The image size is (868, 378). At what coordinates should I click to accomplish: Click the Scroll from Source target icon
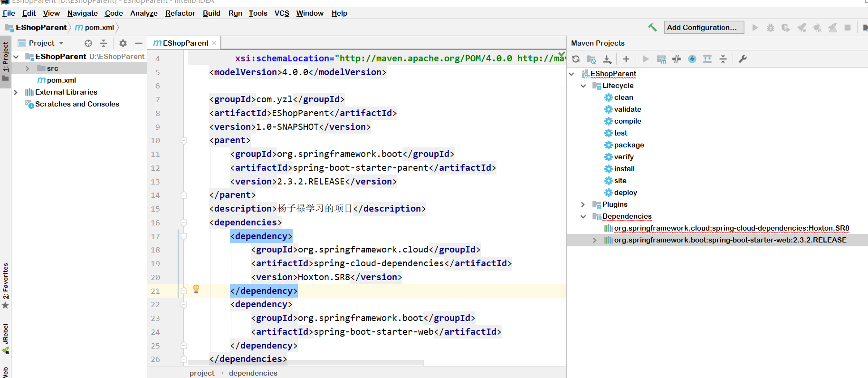coord(88,43)
